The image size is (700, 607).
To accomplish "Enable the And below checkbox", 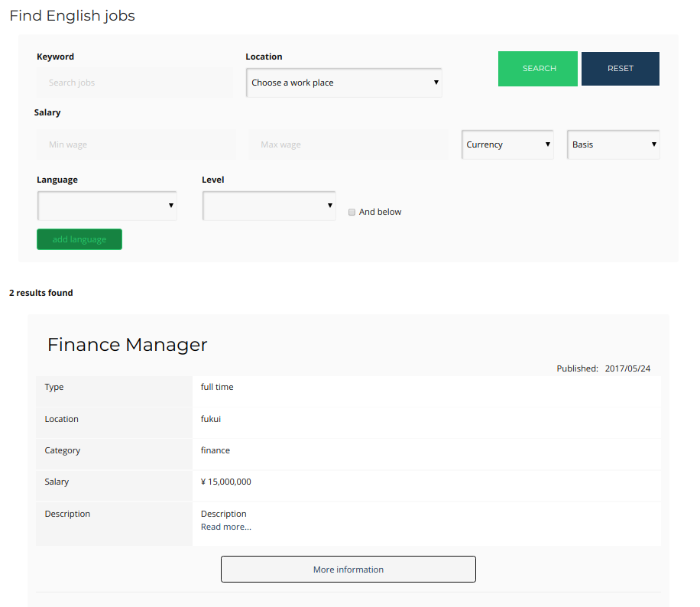I will click(352, 212).
